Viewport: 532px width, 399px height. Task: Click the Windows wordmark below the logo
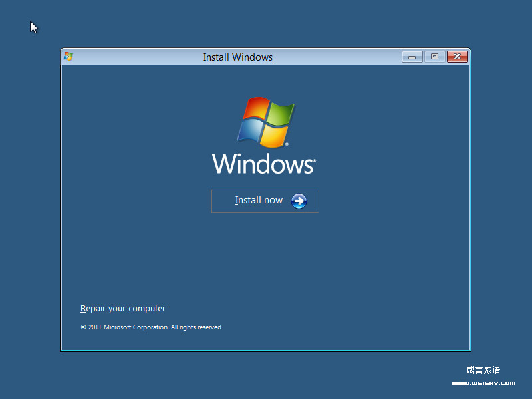[x=263, y=164]
